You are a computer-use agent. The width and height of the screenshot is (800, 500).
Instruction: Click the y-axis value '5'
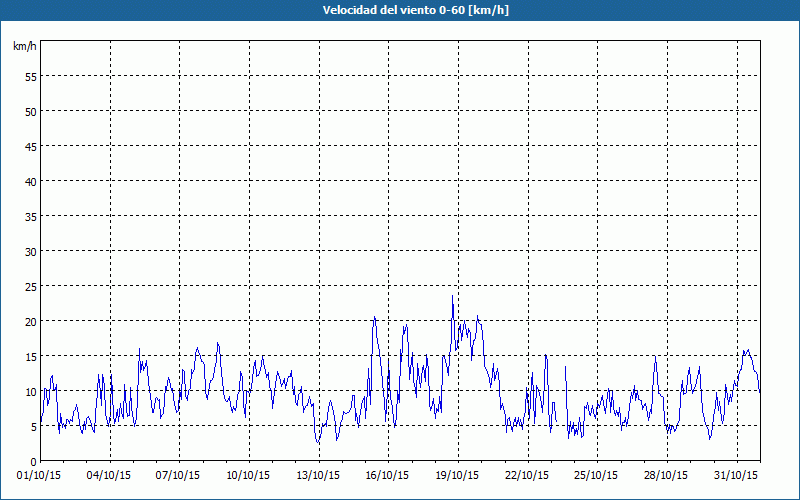34,427
